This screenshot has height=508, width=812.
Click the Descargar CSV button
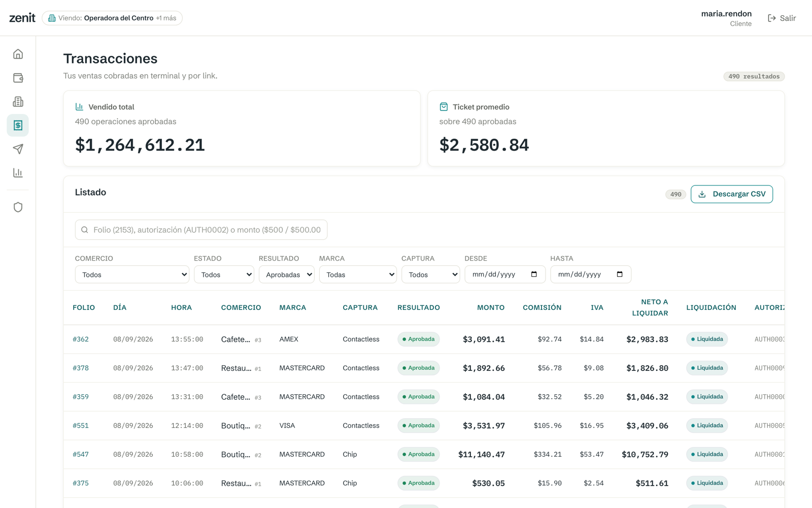[x=732, y=194]
